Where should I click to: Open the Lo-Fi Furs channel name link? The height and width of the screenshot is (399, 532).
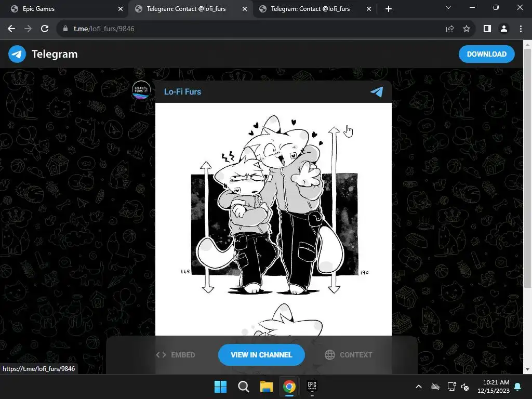click(182, 91)
